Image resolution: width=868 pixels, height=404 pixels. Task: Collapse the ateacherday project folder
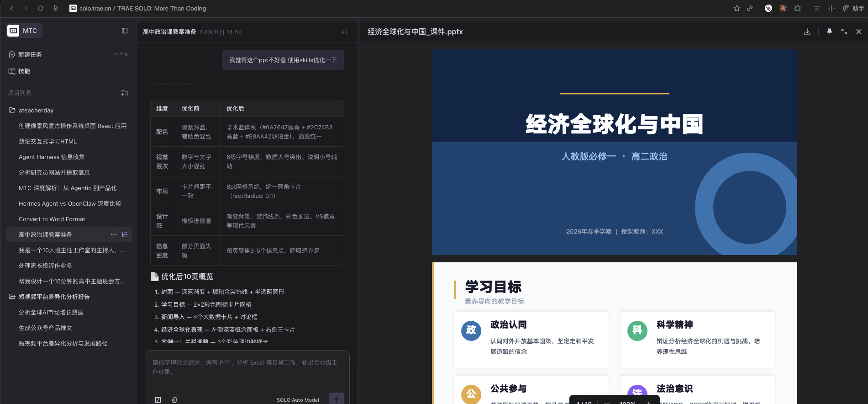[x=12, y=110]
